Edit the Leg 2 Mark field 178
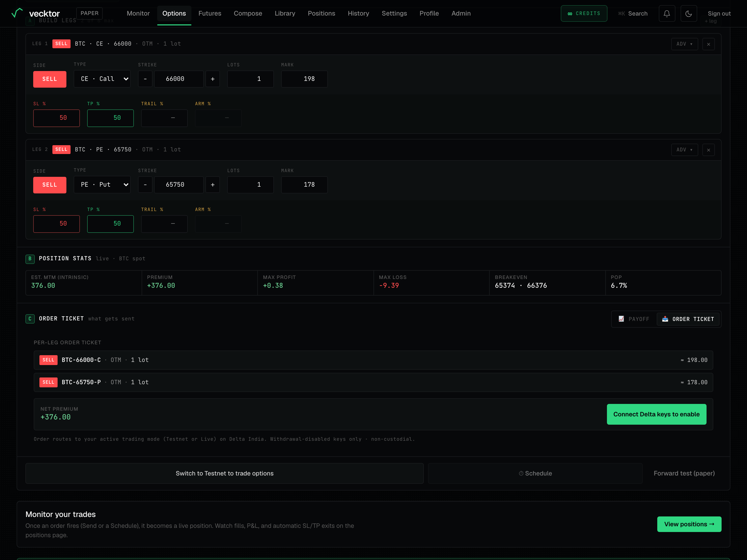 point(304,185)
